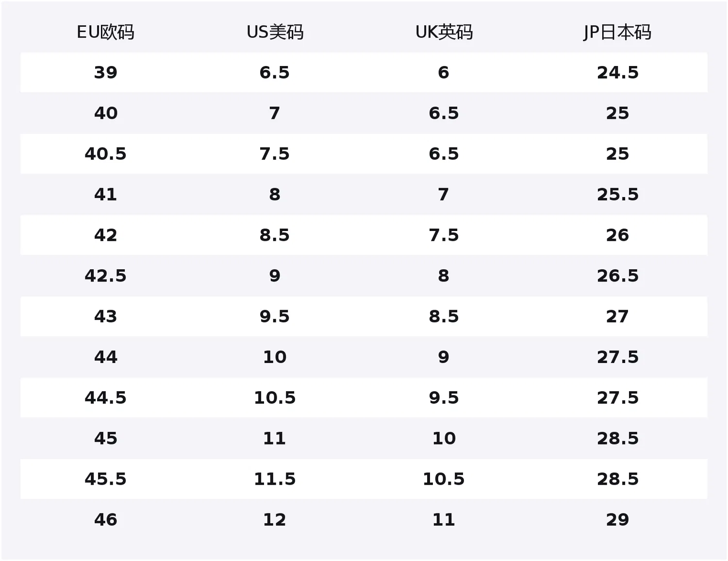
Task: Click UK size 6 cell
Action: 444,73
